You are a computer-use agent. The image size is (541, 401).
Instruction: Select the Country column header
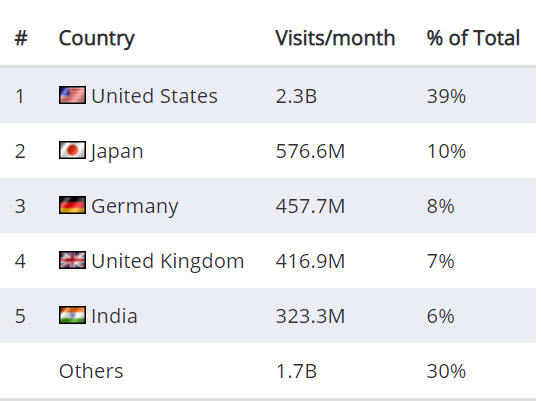click(97, 38)
